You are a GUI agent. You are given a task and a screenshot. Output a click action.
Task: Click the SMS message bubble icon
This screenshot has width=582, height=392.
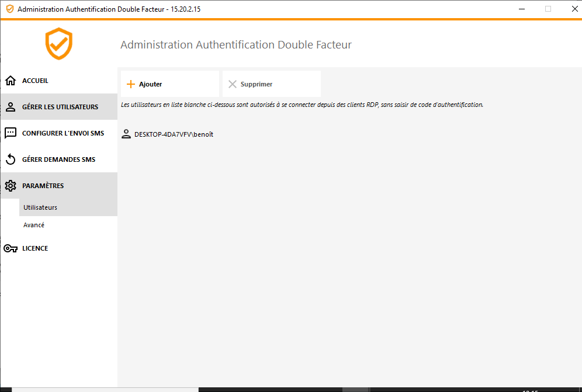click(11, 133)
